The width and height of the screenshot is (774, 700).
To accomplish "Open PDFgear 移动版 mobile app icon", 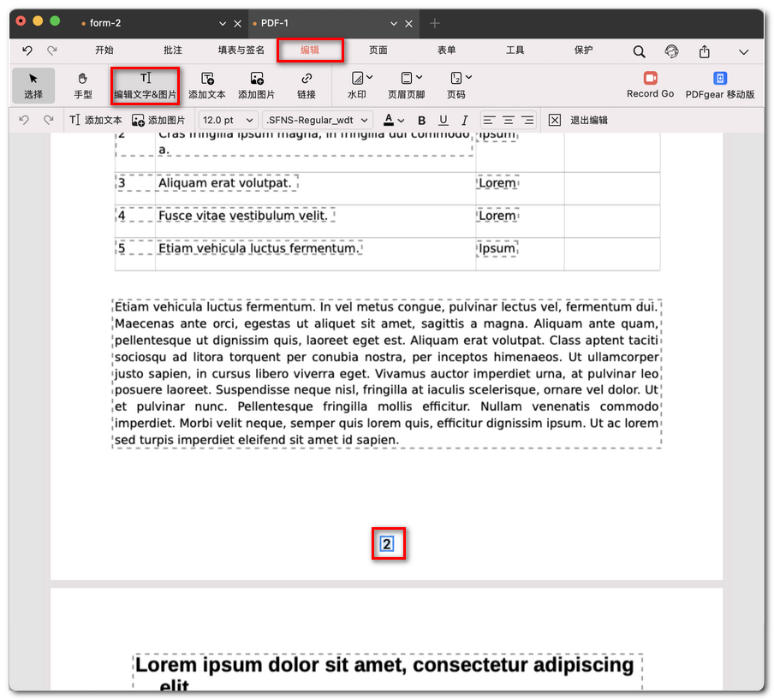I will click(720, 84).
